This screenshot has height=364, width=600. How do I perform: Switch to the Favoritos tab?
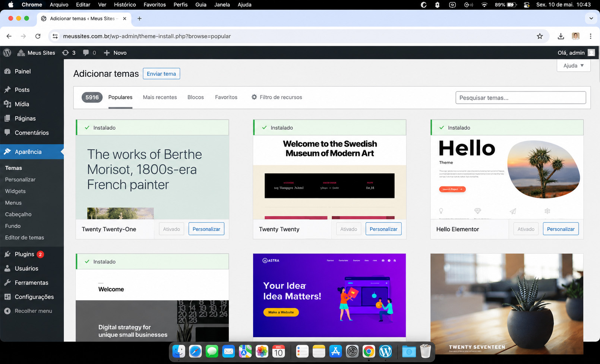click(226, 97)
